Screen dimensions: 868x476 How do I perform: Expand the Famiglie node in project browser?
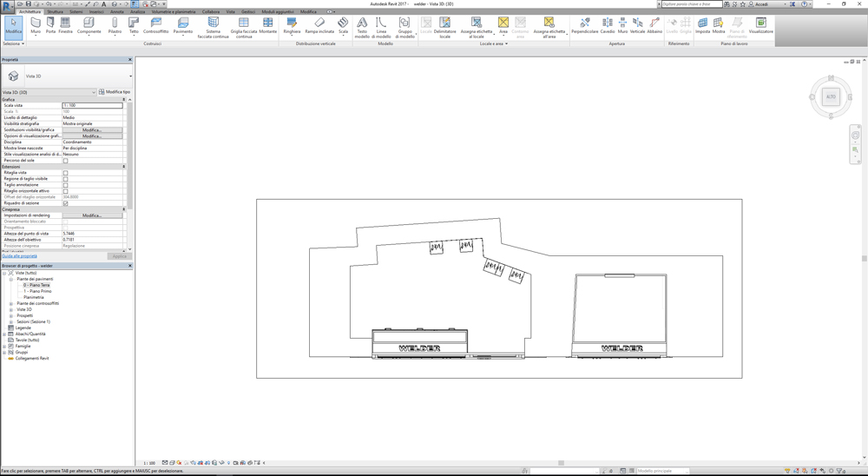pyautogui.click(x=4, y=346)
